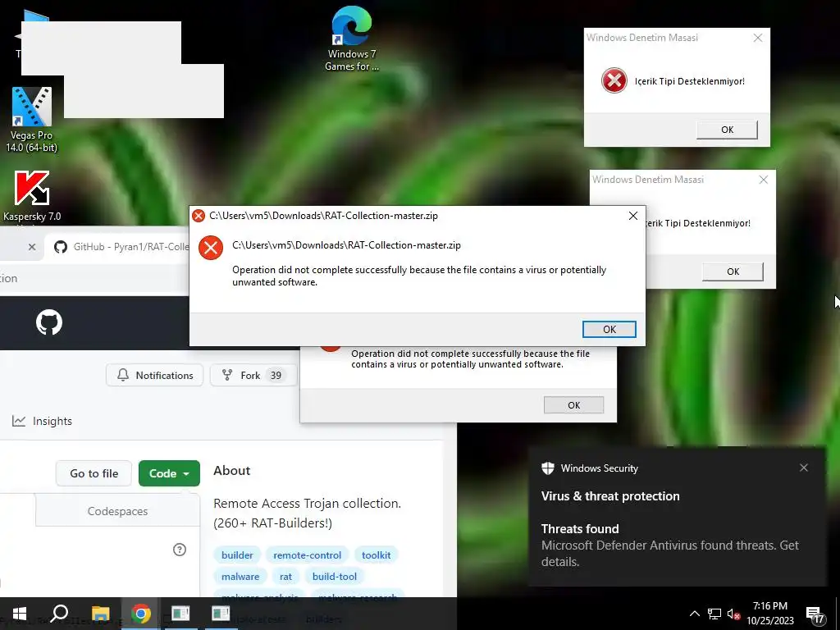Open the Windows 7 Games desktop shortcut
This screenshot has height=630, width=840.
(351, 39)
